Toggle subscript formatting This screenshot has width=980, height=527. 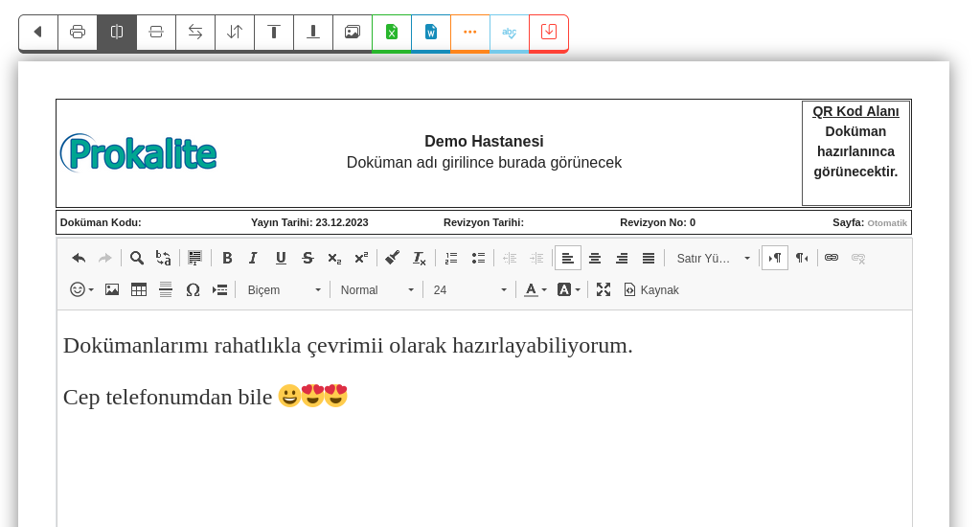point(334,258)
